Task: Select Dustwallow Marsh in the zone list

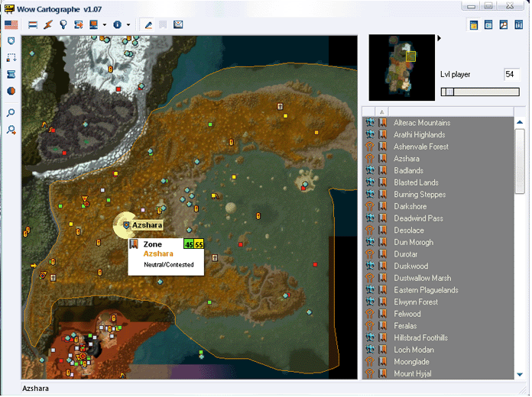Action: click(x=423, y=278)
